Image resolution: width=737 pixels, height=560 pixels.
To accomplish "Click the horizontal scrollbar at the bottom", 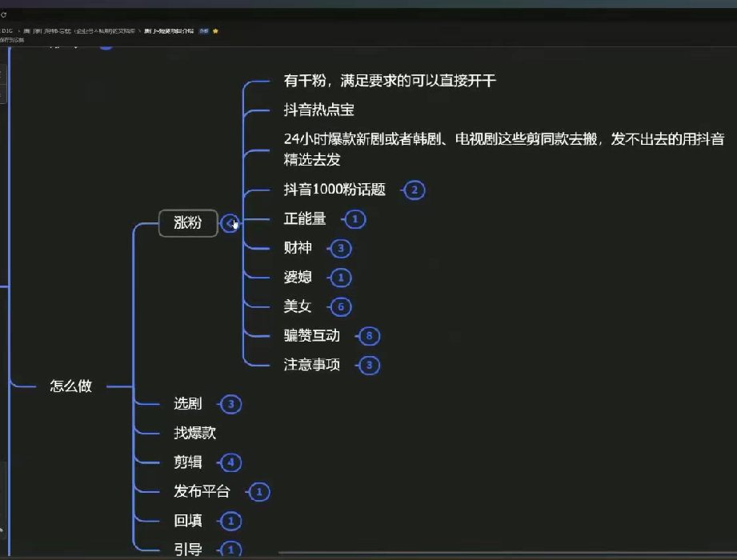I will click(x=507, y=554).
